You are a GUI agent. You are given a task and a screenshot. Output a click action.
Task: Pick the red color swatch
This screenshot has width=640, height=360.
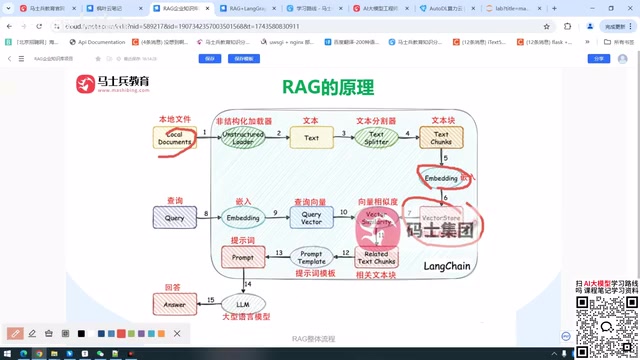(121, 333)
